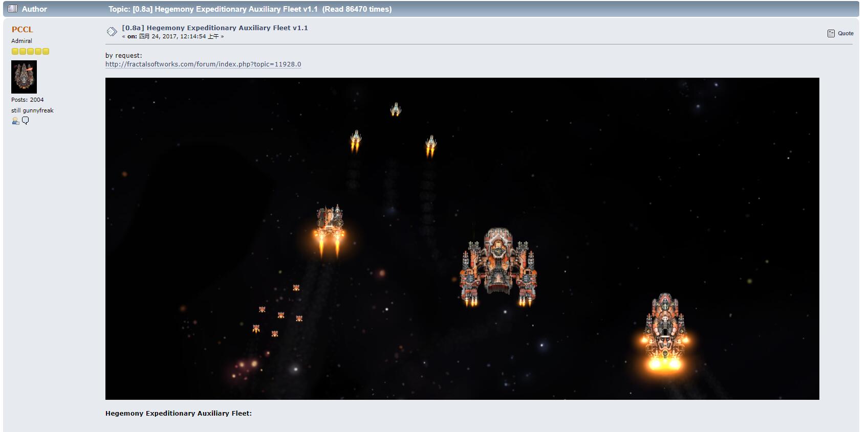Click the Quote icon
The image size is (868, 432).
(831, 33)
